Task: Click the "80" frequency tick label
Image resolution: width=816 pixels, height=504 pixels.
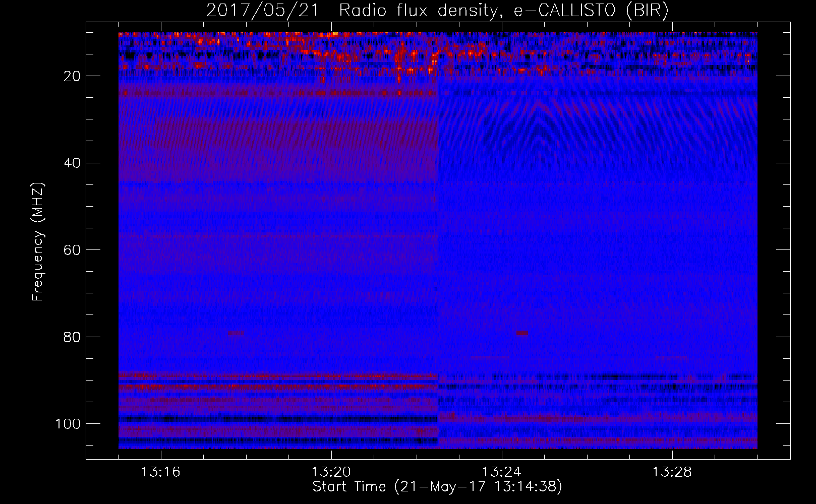Action: tap(73, 337)
